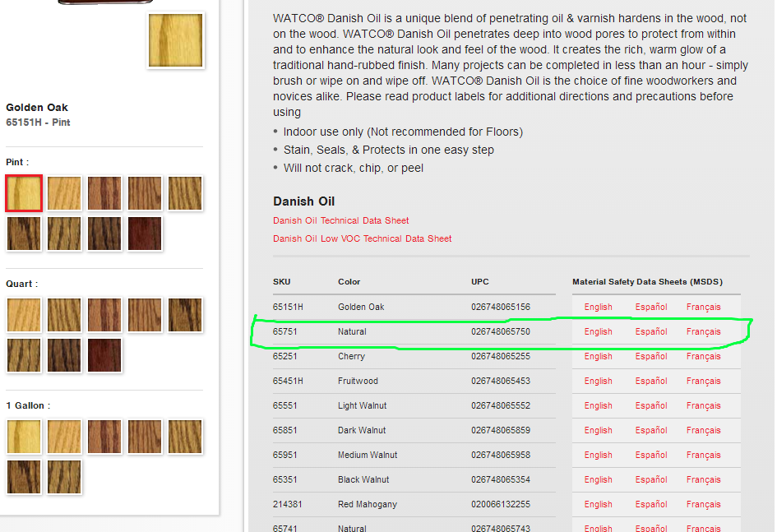Screen dimensions: 777x532
Task: Click the Golden Oak product name heading
Action: pyautogui.click(x=37, y=108)
